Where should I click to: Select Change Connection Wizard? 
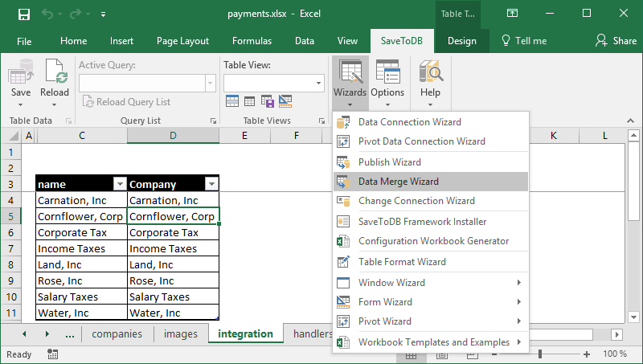pos(431,201)
